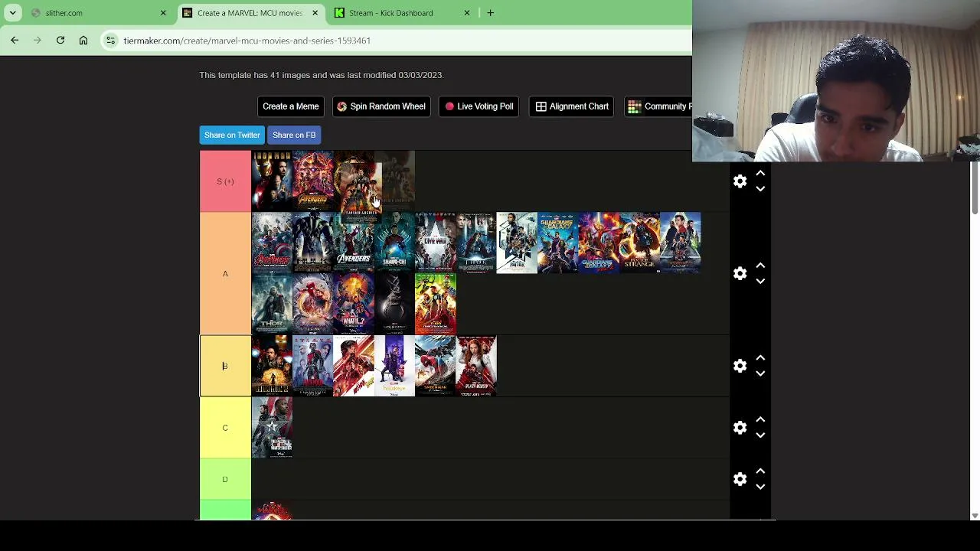Image resolution: width=980 pixels, height=551 pixels.
Task: Move the C tier row up
Action: point(760,420)
